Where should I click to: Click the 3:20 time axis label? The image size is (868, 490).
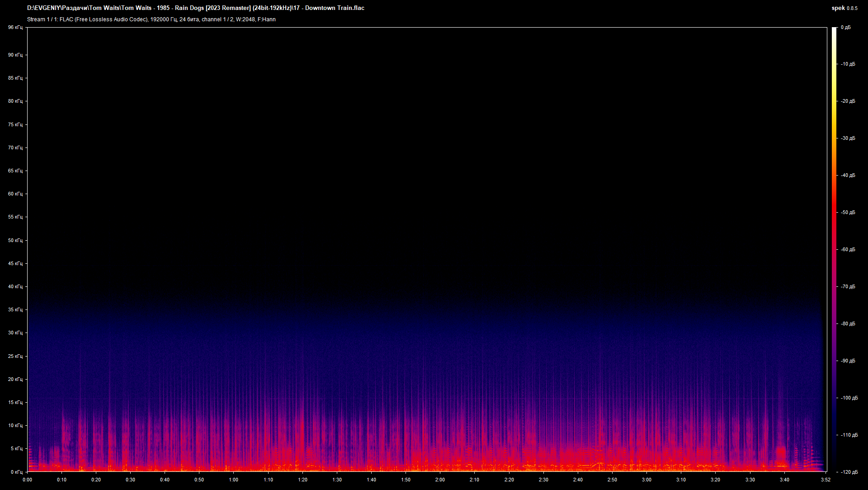pos(716,480)
